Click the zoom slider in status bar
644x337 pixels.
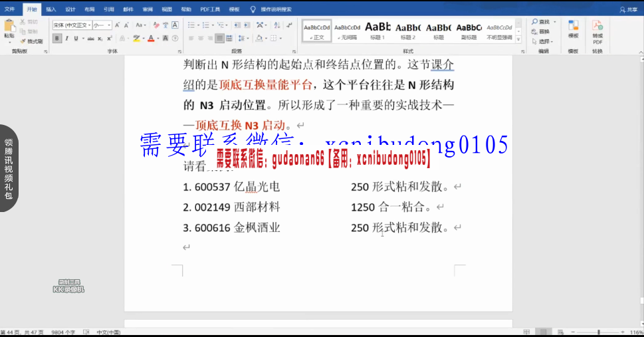(598, 332)
